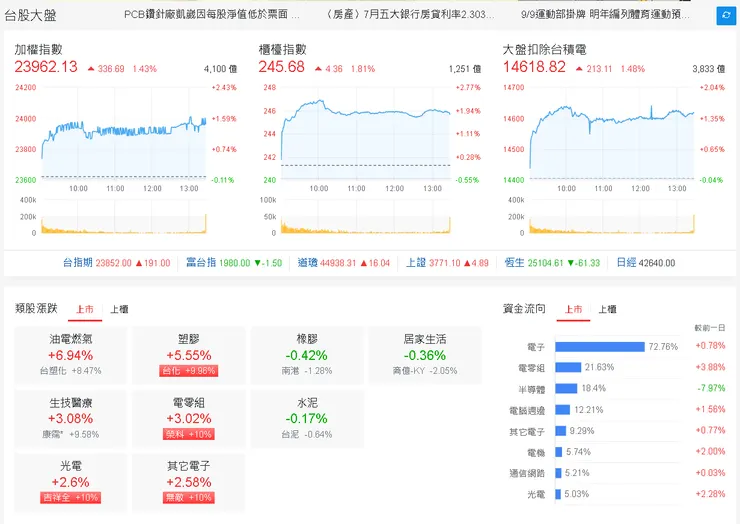This screenshot has width=740, height=524.
Task: Open the 塑膠 sector card
Action: pos(189,355)
